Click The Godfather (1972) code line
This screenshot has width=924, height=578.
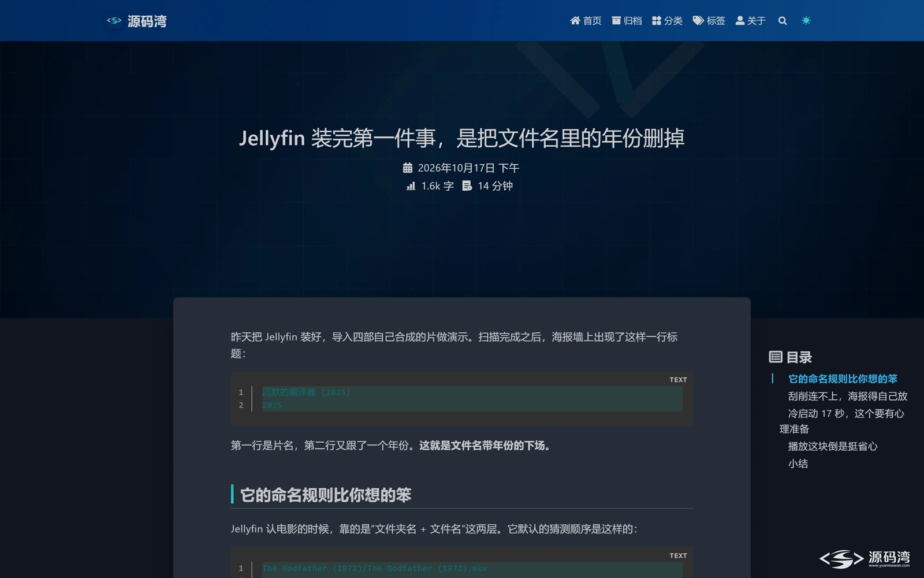(375, 568)
